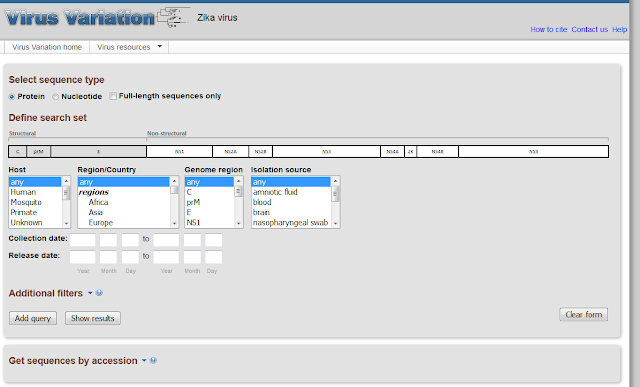Focus Release date start year field

click(82, 257)
